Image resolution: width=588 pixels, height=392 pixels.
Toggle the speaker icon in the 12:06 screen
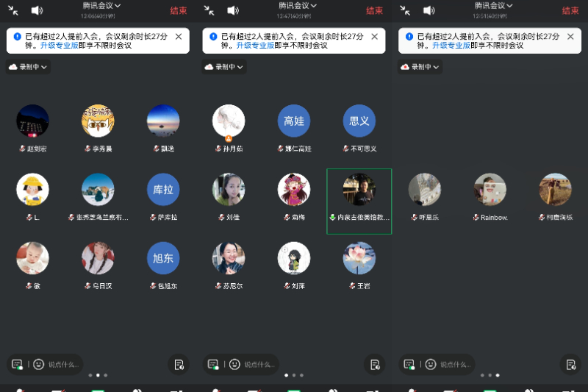37,10
